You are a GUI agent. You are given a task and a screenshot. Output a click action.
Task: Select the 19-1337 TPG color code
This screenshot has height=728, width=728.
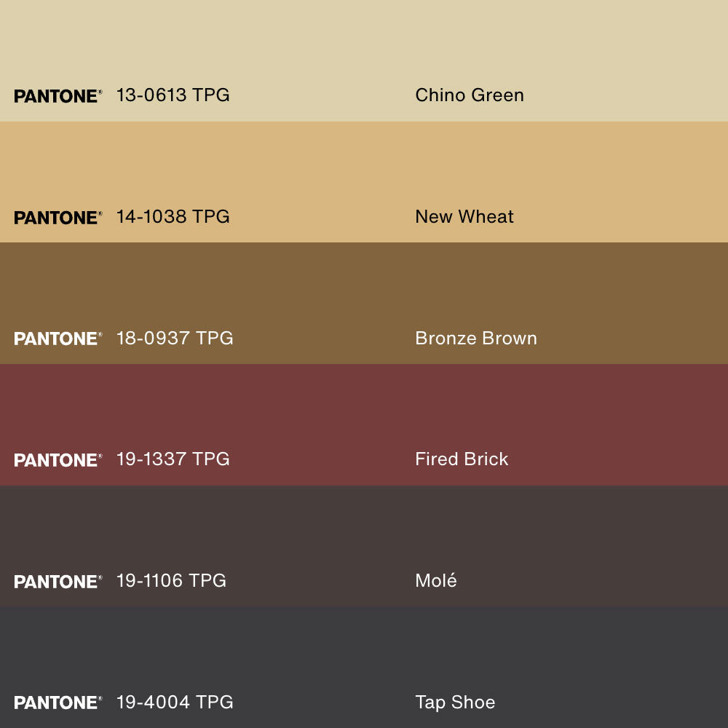pos(173,459)
